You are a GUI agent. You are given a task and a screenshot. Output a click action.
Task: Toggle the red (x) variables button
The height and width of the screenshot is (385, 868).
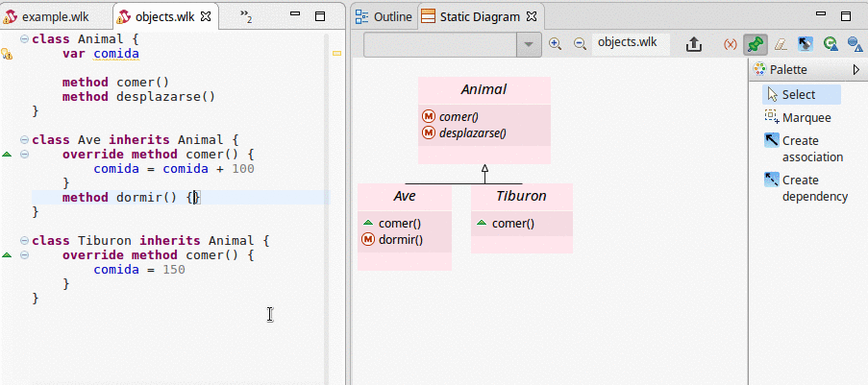point(731,44)
